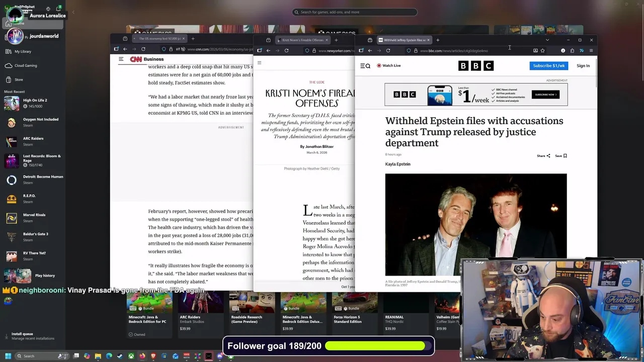Screen dimensions: 644x362
Task: Open REANIMAL store card
Action: point(406,315)
